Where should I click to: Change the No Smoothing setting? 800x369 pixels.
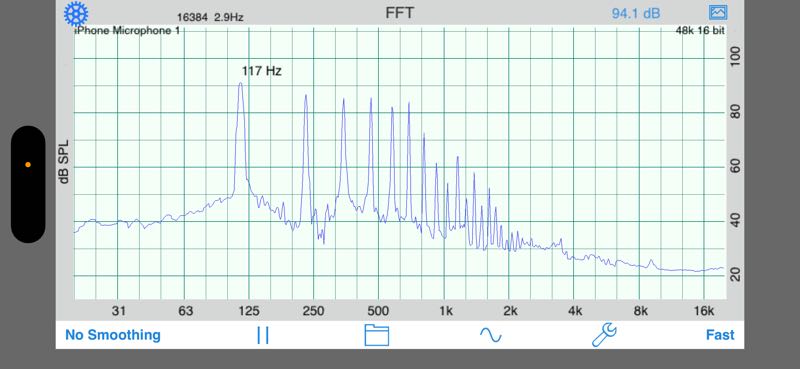pyautogui.click(x=113, y=335)
